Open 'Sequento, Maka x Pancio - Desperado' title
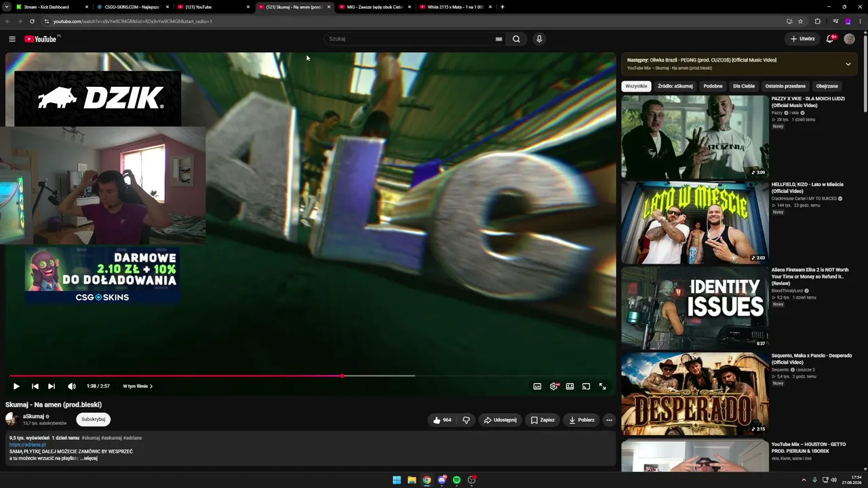This screenshot has height=488, width=868. point(812,359)
